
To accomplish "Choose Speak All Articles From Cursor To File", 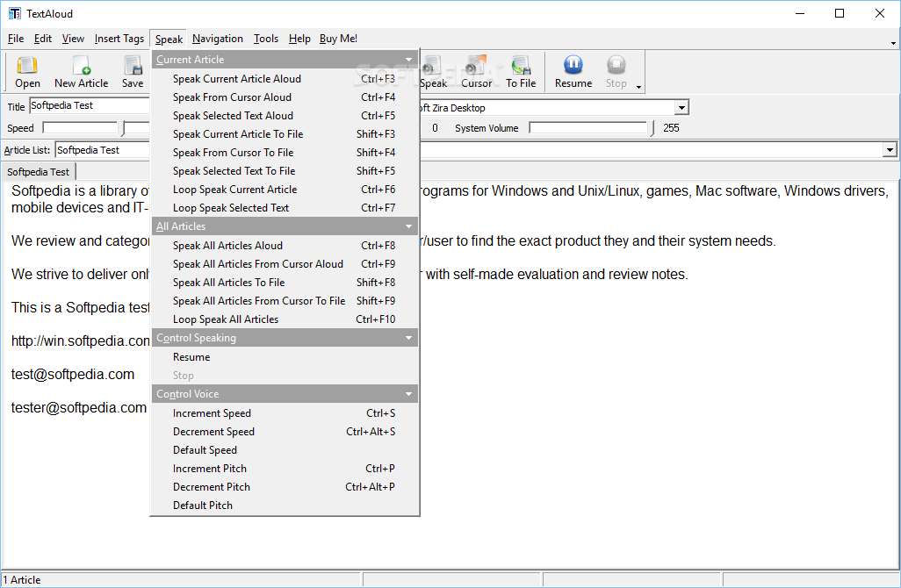I will point(285,300).
